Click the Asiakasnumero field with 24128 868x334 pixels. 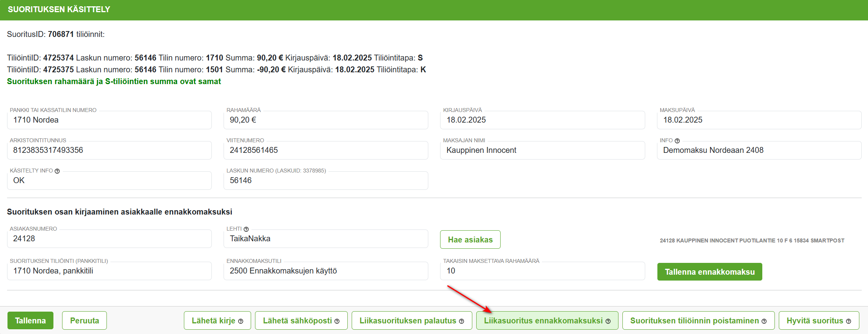(x=109, y=239)
